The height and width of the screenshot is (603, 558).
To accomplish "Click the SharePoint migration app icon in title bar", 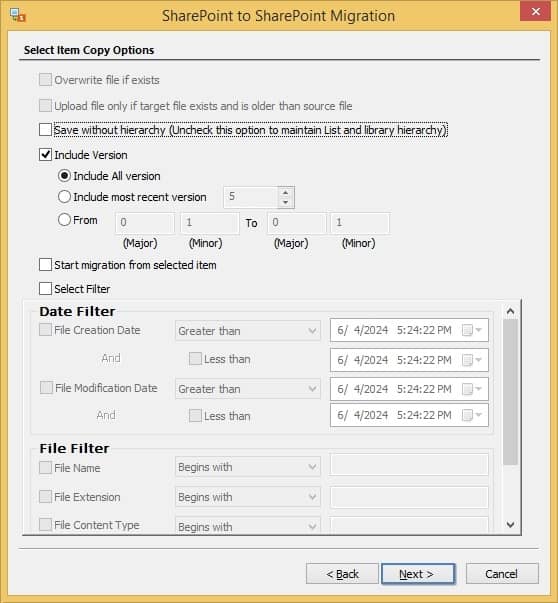I will (x=18, y=16).
